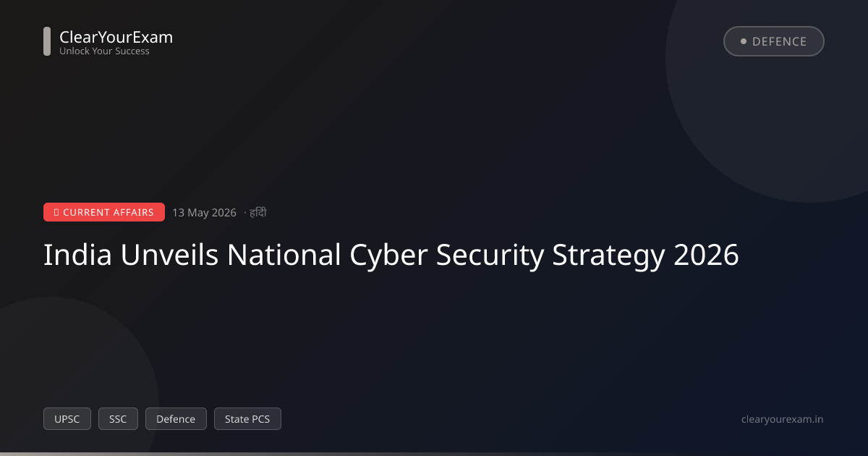Click the gradient progress strip at the bottom edge
The image size is (868, 456).
pos(434,454)
